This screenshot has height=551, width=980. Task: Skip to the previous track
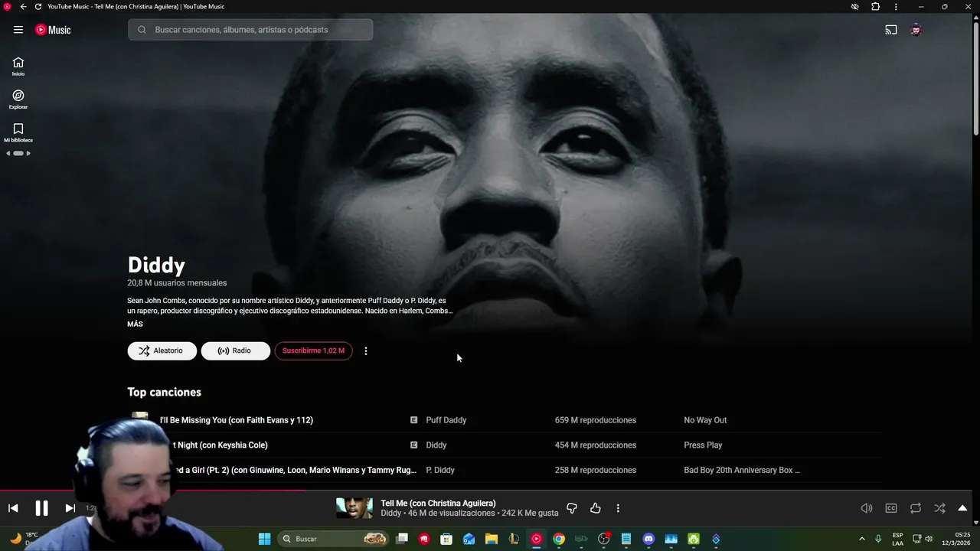tap(13, 508)
